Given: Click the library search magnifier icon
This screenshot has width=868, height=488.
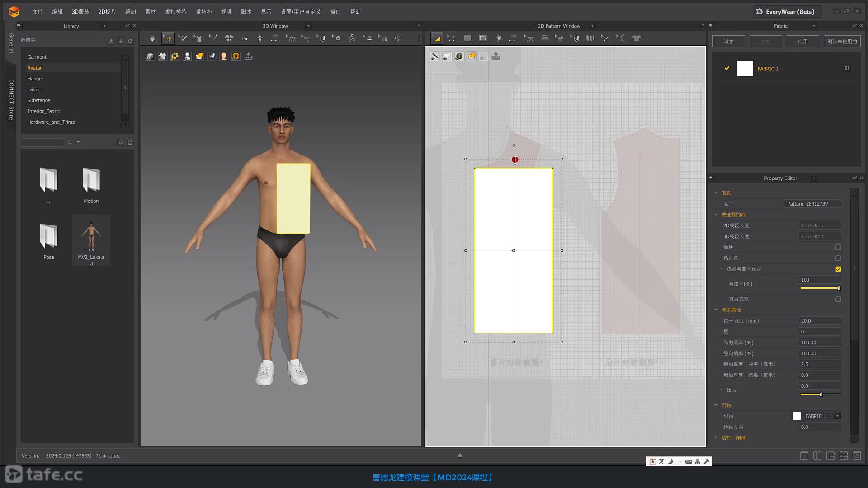Looking at the screenshot, I should coord(70,142).
